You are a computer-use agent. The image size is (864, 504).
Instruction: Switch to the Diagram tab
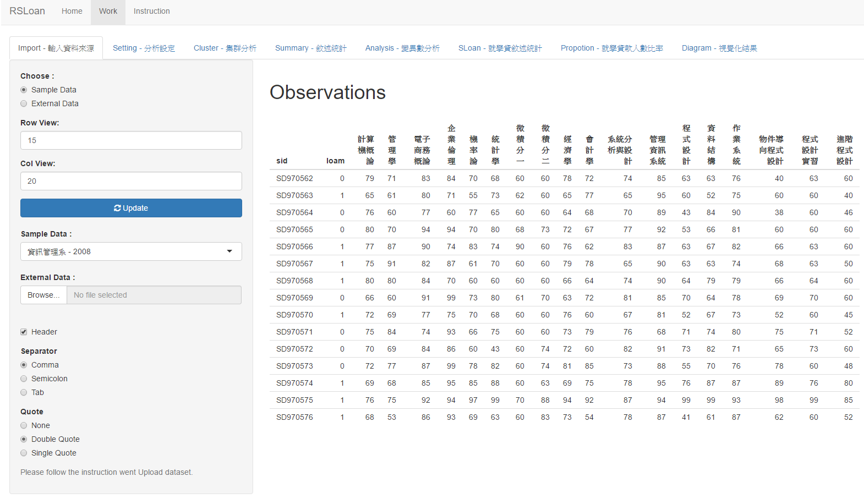click(x=719, y=48)
